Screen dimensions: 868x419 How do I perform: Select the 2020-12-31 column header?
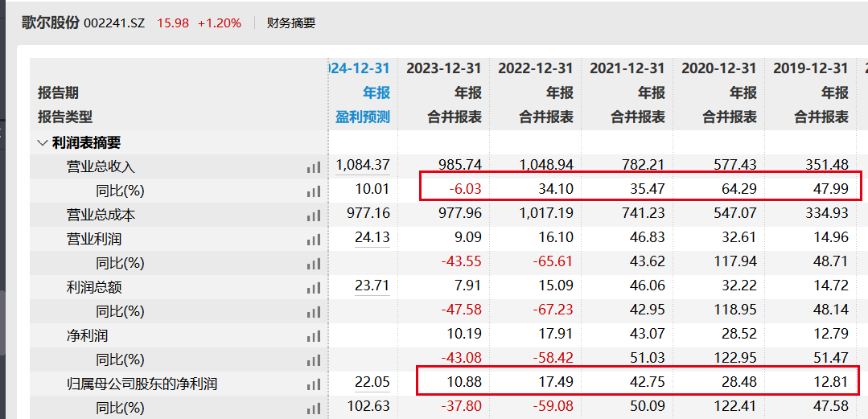719,68
